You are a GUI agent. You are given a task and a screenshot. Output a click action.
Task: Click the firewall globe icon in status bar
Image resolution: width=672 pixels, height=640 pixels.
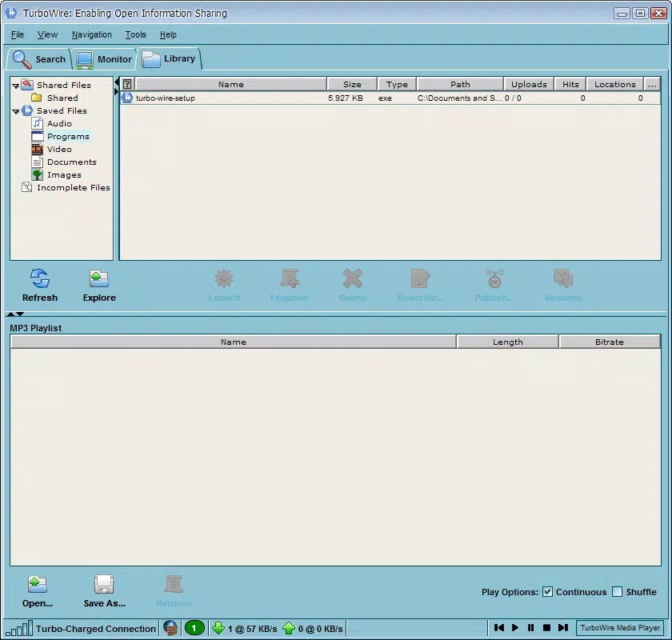point(170,629)
